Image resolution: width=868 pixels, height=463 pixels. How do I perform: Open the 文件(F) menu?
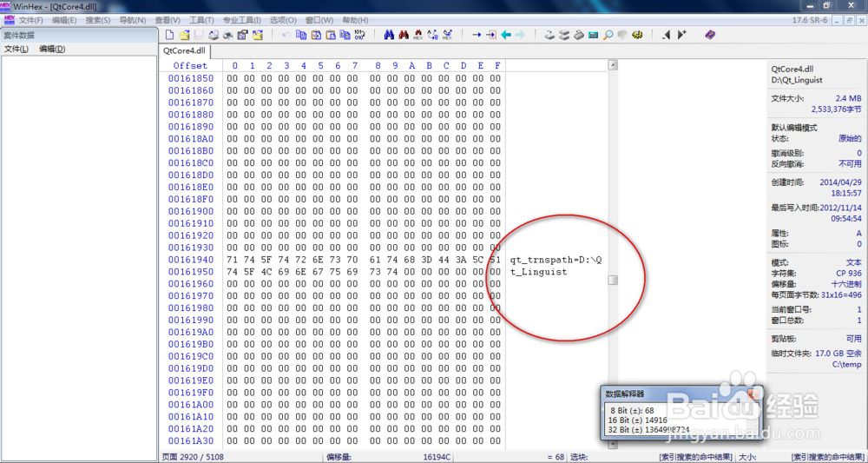pos(31,20)
